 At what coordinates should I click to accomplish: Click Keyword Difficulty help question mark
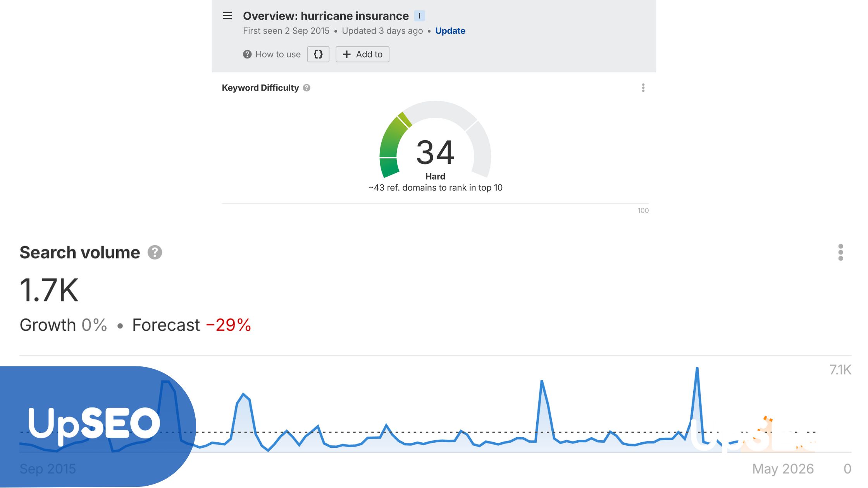[x=307, y=88]
